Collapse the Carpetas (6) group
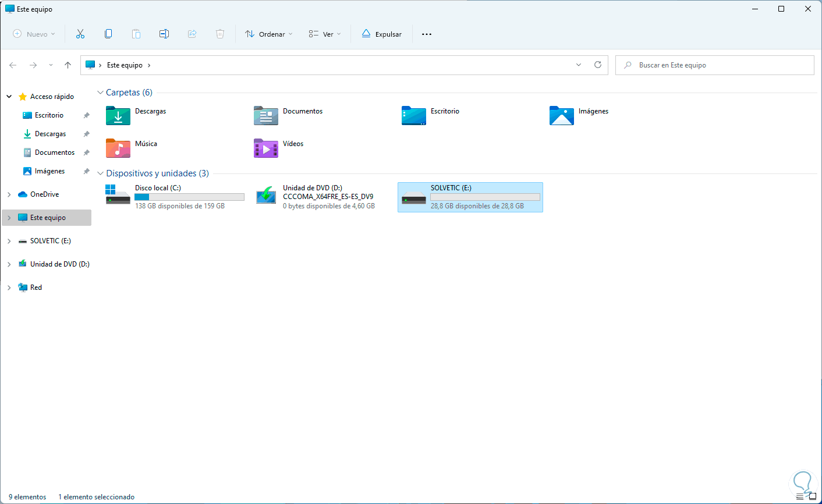 tap(101, 93)
